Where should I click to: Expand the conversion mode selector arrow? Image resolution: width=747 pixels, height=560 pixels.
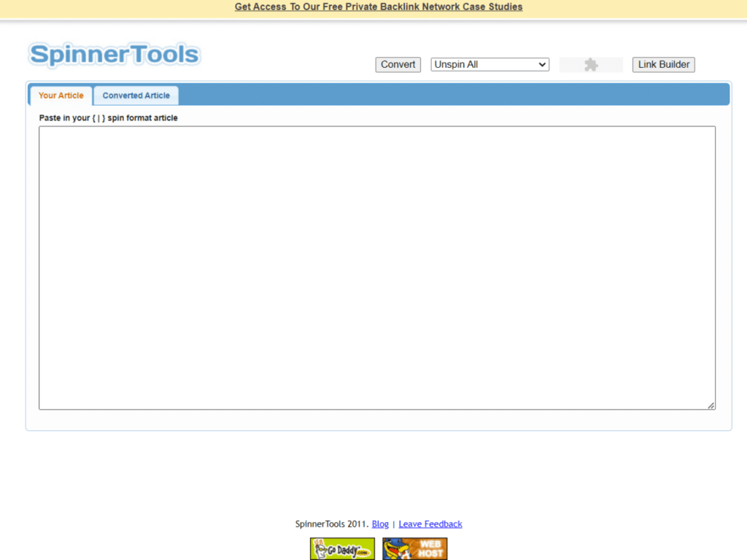543,64
